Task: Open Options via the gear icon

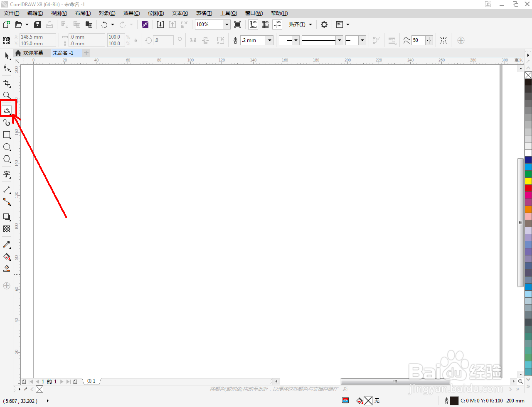Action: point(324,25)
